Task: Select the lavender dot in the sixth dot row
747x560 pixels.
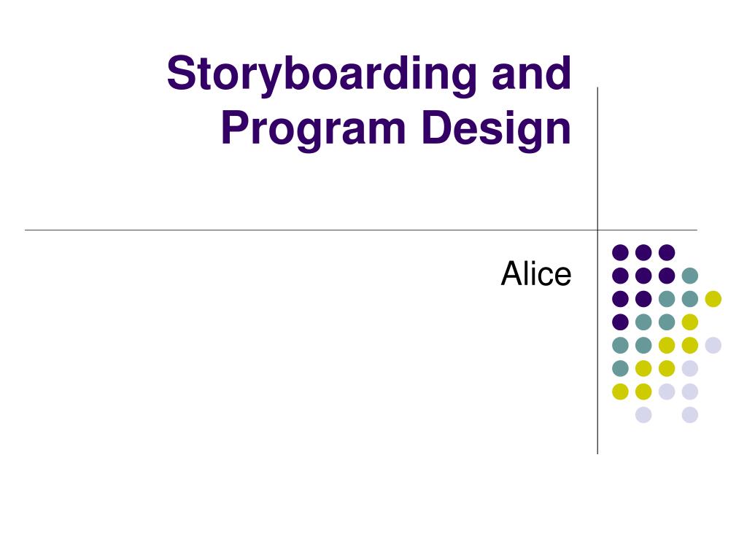Action: 690,368
